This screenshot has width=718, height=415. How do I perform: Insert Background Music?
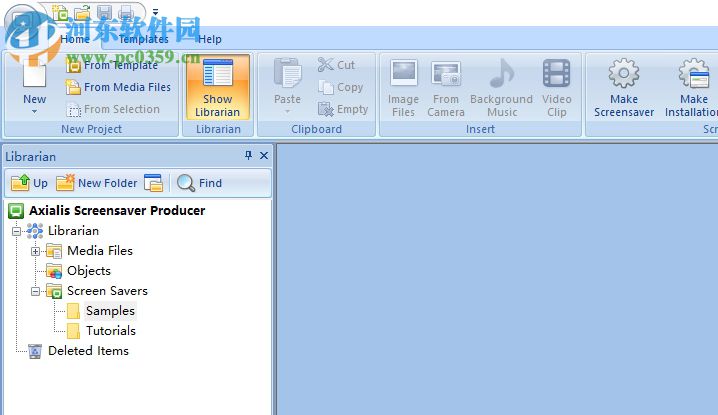[x=501, y=87]
